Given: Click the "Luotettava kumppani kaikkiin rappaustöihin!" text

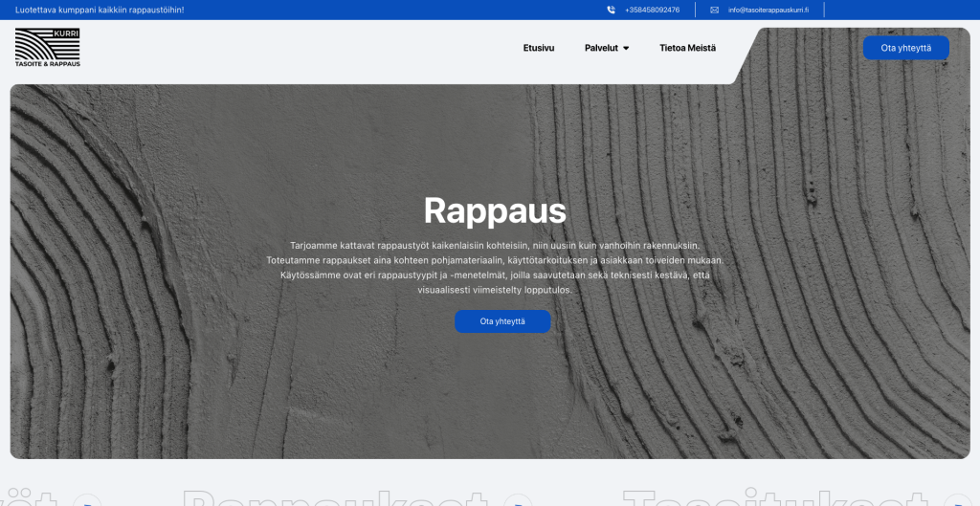Looking at the screenshot, I should click(x=100, y=10).
